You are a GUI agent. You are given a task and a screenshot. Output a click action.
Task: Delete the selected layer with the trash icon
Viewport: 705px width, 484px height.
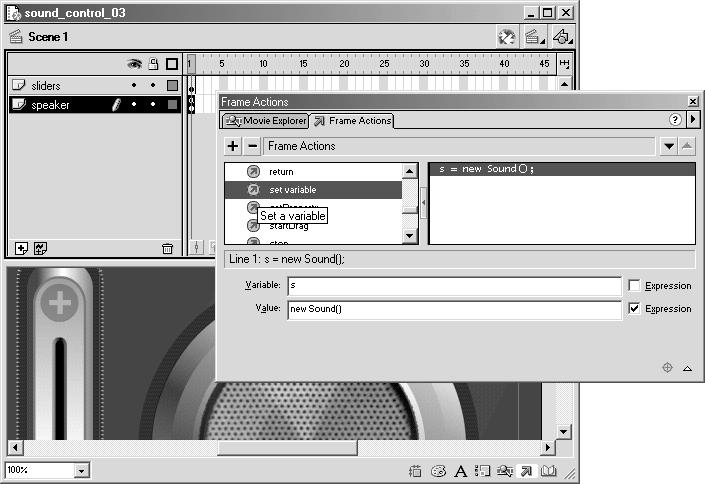pyautogui.click(x=167, y=248)
